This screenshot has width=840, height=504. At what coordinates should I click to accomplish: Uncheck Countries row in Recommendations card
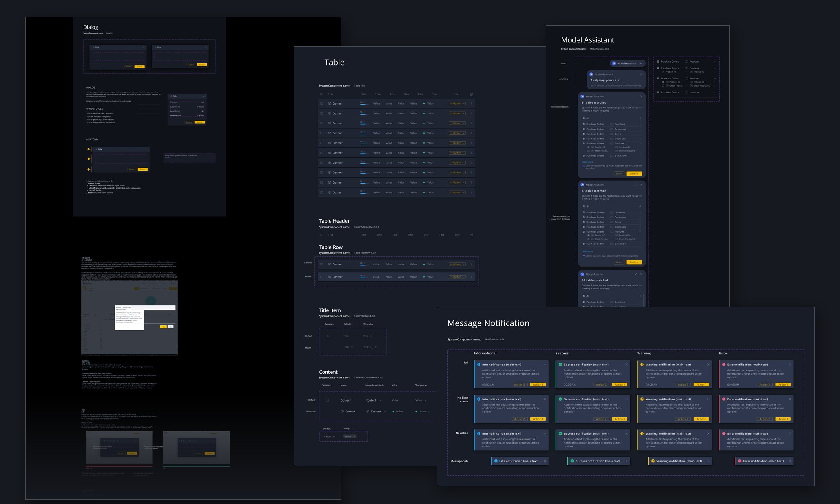[x=583, y=124]
